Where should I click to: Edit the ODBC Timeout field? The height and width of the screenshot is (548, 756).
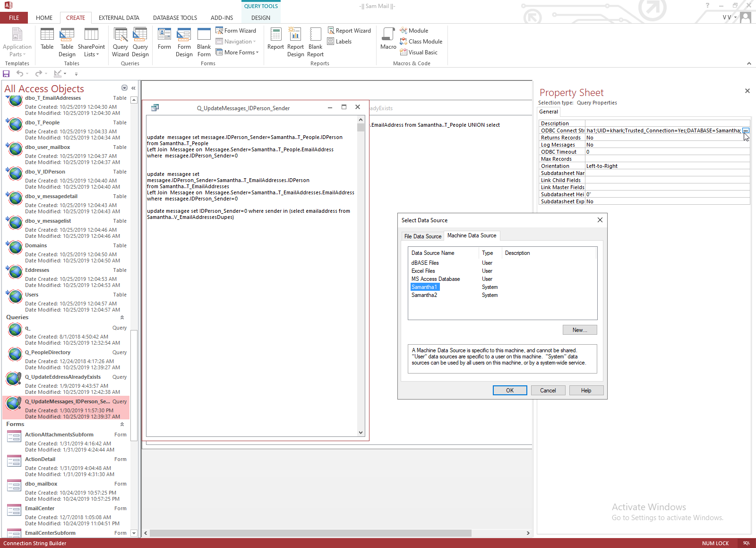(x=667, y=152)
